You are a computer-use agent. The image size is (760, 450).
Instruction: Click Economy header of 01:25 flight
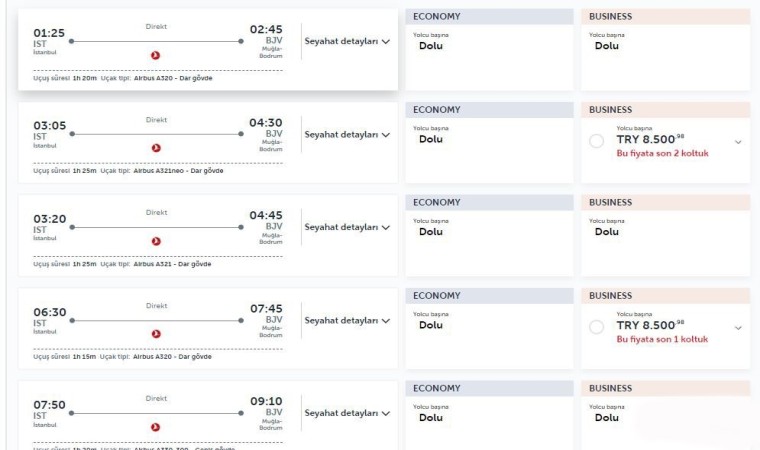tap(489, 17)
